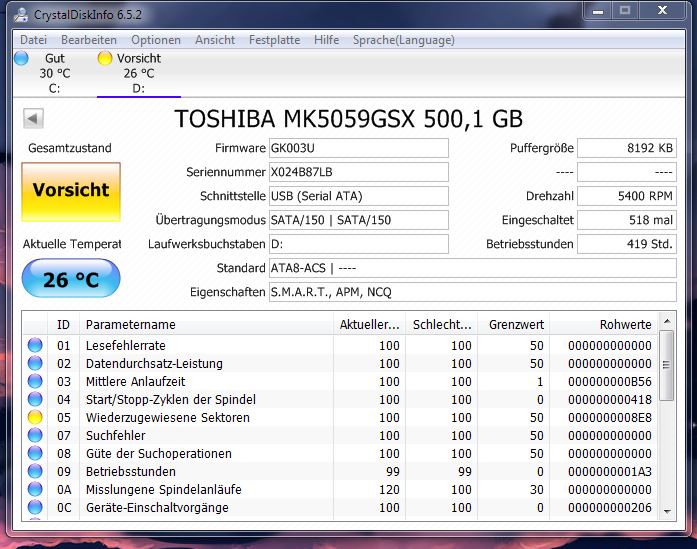The height and width of the screenshot is (549, 697).
Task: Open the Sprache(Language) menu
Action: [404, 40]
